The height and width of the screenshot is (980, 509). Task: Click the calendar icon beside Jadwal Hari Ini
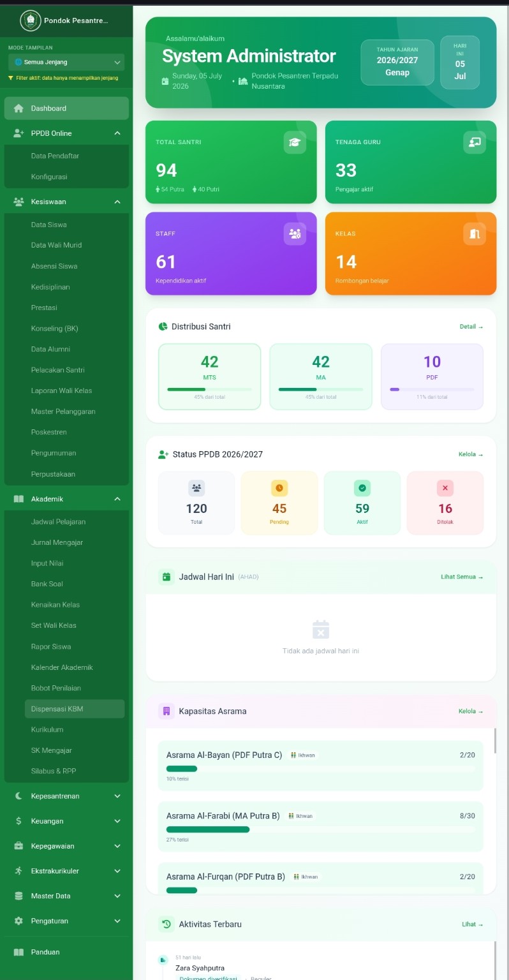[166, 577]
